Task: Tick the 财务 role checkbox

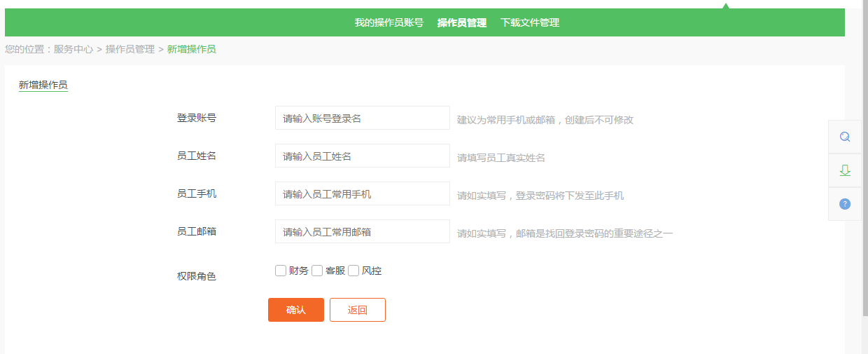Action: click(281, 271)
